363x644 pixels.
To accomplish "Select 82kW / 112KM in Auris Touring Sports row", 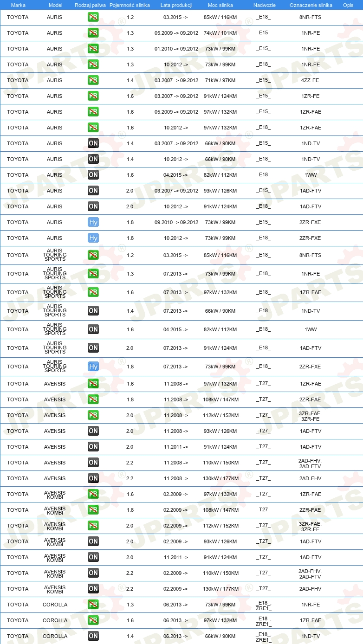I will (x=220, y=329).
